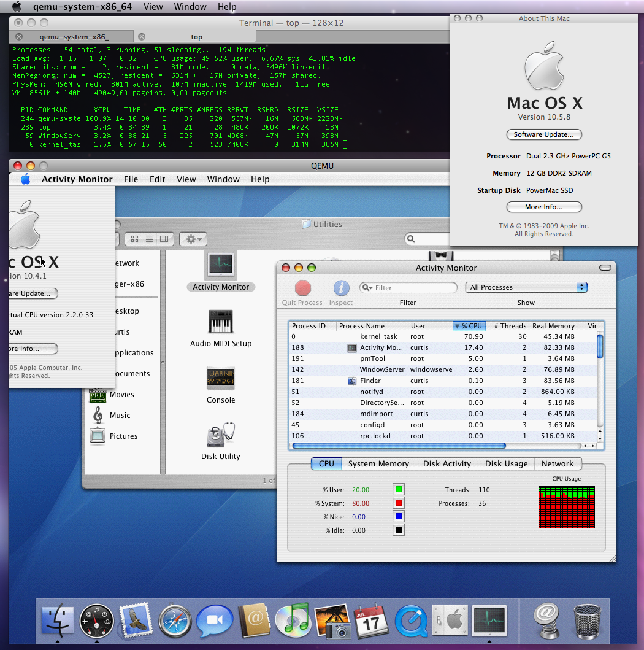Sort by the % CPU column
This screenshot has height=650, width=644.
(469, 326)
